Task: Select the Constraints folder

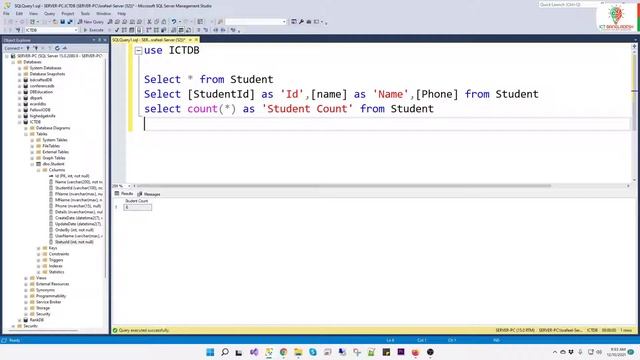Action: tap(59, 254)
